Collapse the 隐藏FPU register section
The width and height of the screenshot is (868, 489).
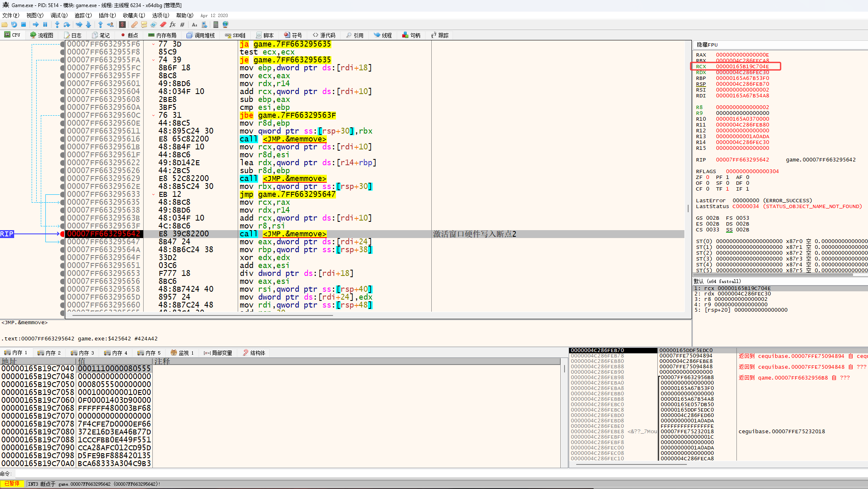click(707, 45)
